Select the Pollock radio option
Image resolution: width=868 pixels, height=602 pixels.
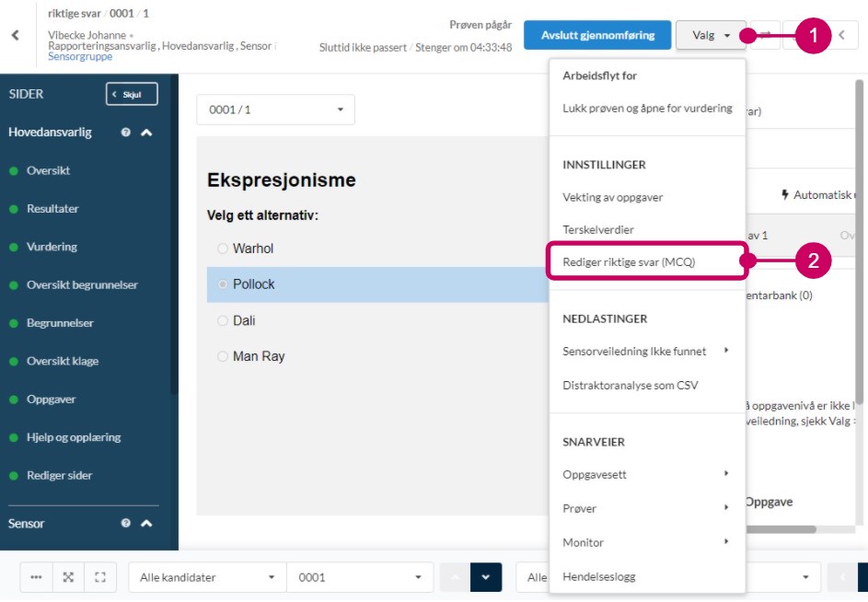pyautogui.click(x=223, y=284)
